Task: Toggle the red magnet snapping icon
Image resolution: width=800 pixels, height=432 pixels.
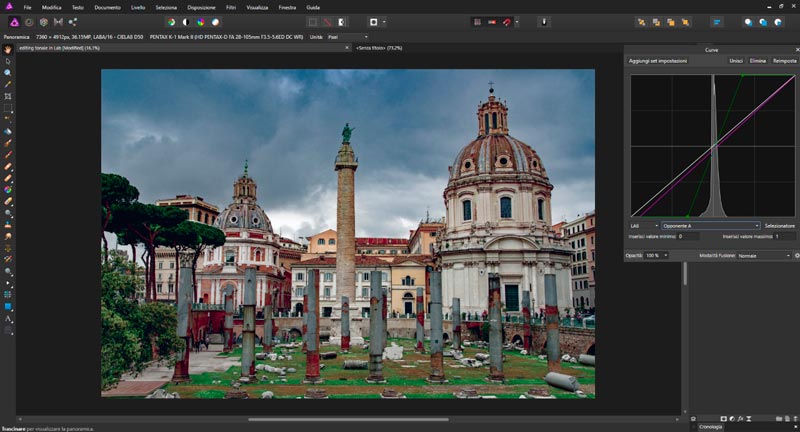Action: pyautogui.click(x=507, y=22)
